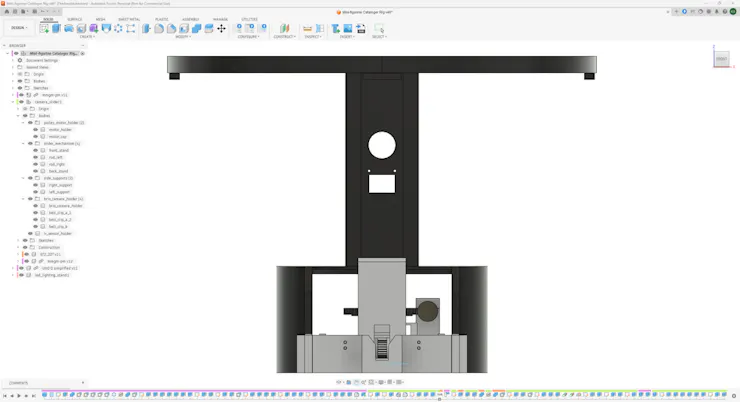Select the Named Views item

click(x=37, y=67)
